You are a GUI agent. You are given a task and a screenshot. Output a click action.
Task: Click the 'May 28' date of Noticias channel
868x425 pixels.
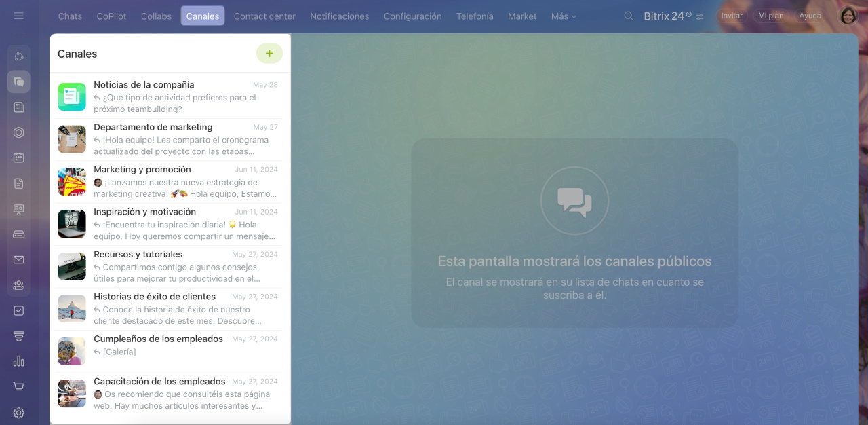point(265,85)
